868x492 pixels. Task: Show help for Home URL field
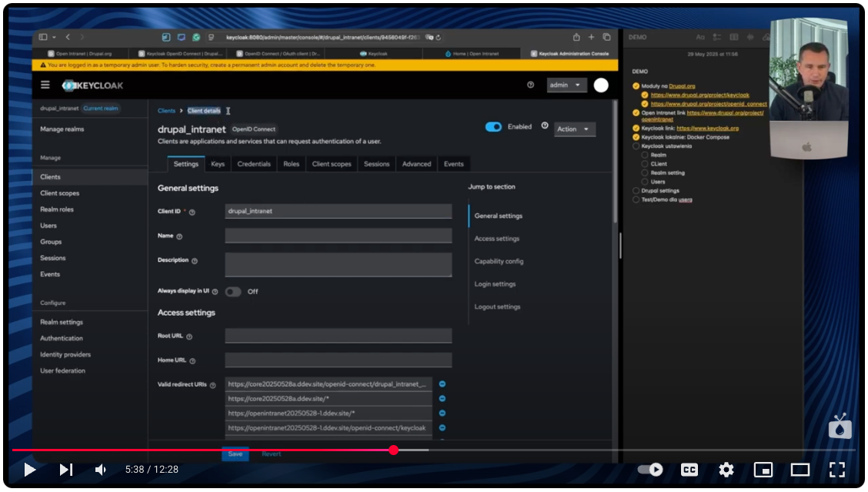pyautogui.click(x=192, y=361)
